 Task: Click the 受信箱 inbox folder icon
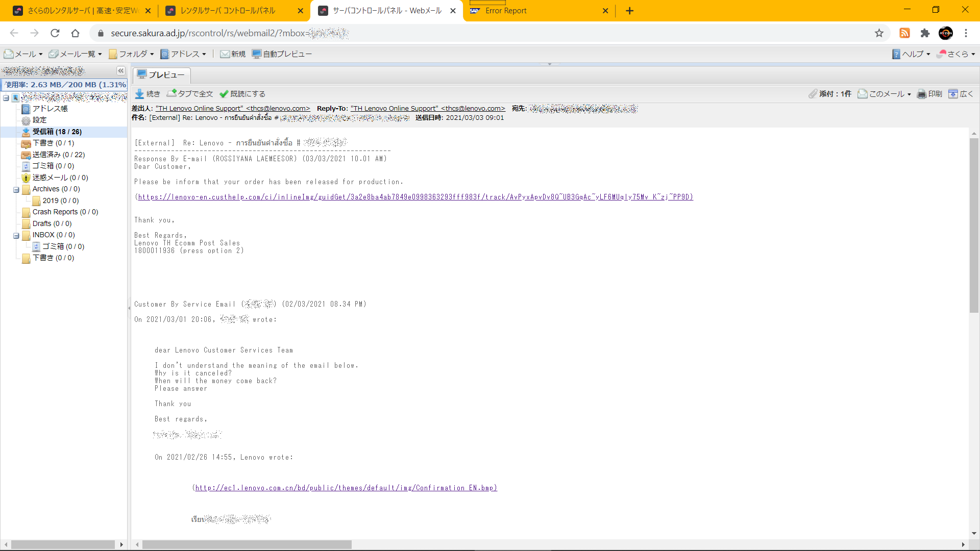(x=26, y=132)
